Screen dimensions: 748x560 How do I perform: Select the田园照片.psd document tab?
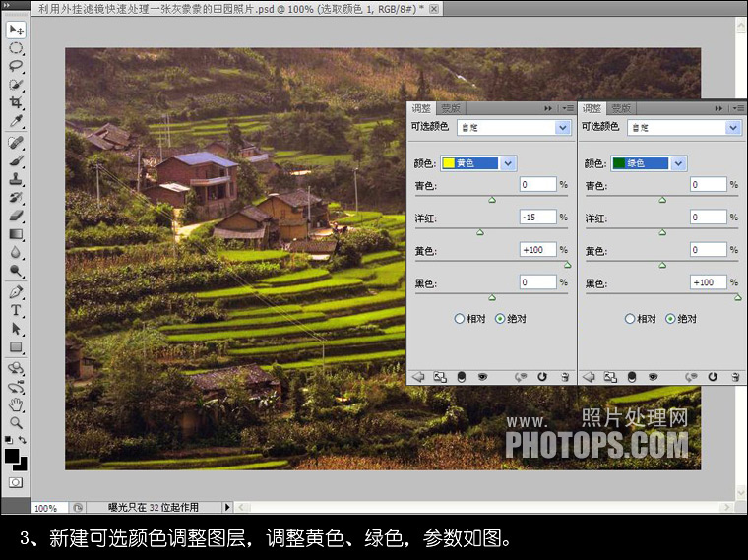click(x=238, y=9)
